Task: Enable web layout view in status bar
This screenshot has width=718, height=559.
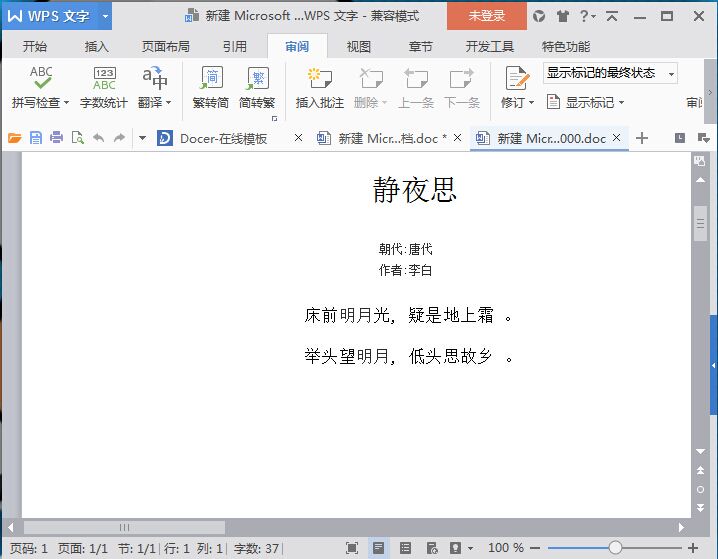Action: point(431,548)
